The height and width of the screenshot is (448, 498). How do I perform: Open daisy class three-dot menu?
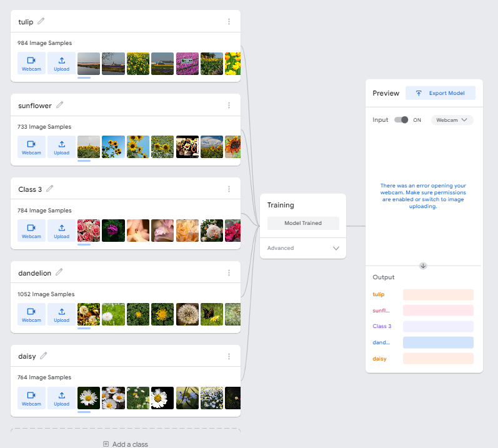click(229, 357)
